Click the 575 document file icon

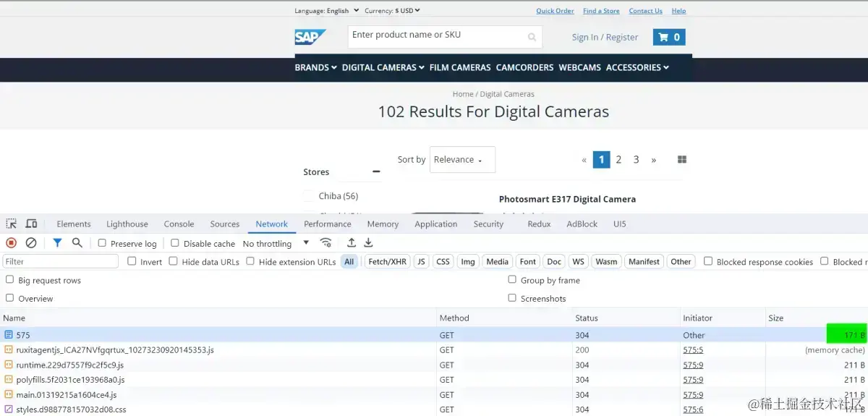point(9,335)
